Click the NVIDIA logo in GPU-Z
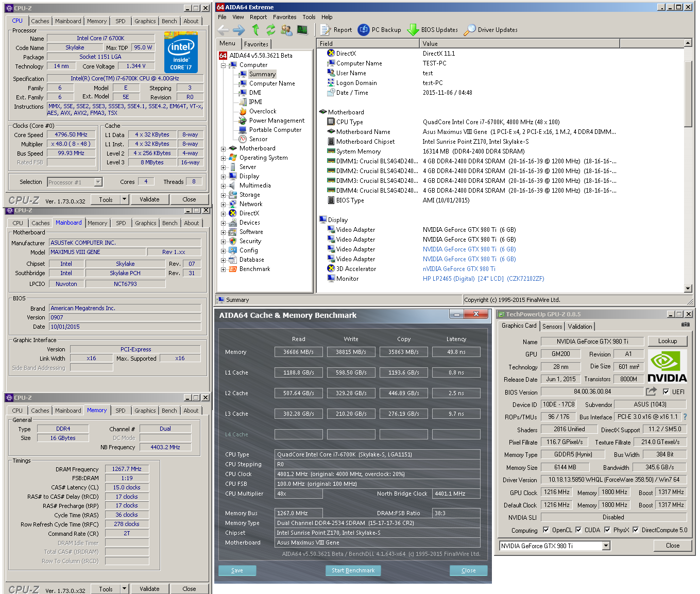The width and height of the screenshot is (700, 594). point(667,366)
